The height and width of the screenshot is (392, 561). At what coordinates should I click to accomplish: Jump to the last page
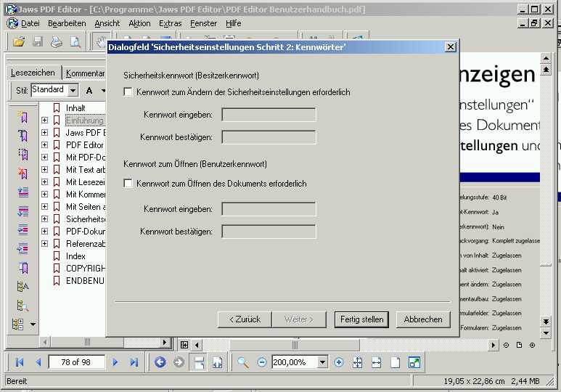tap(134, 362)
